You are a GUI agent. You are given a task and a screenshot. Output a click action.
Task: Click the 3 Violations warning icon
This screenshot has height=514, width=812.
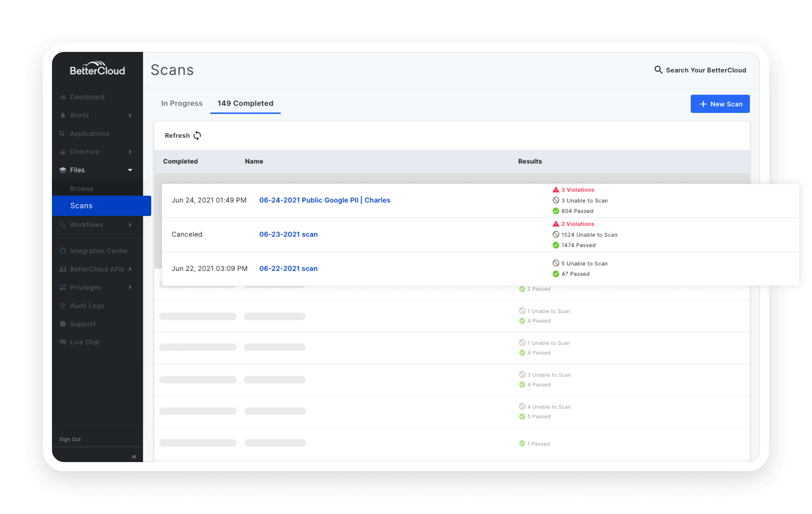pos(556,190)
